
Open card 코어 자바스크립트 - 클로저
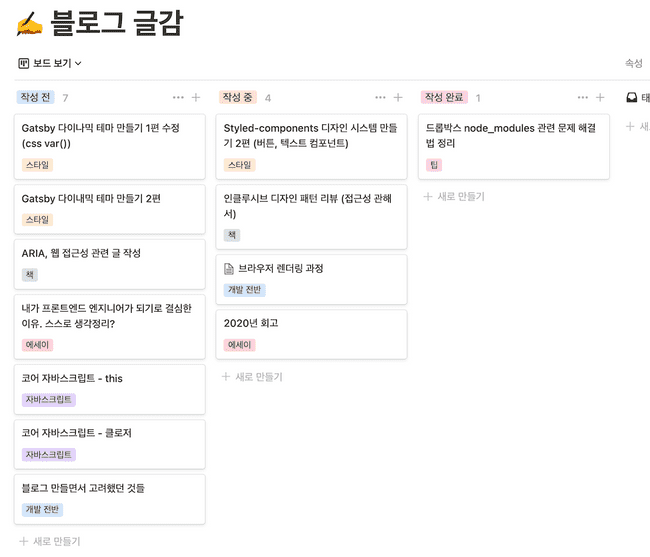pyautogui.click(x=110, y=444)
